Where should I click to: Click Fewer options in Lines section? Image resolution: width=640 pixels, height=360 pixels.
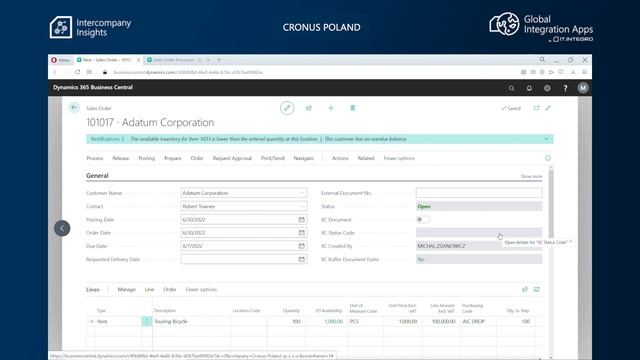(201, 289)
